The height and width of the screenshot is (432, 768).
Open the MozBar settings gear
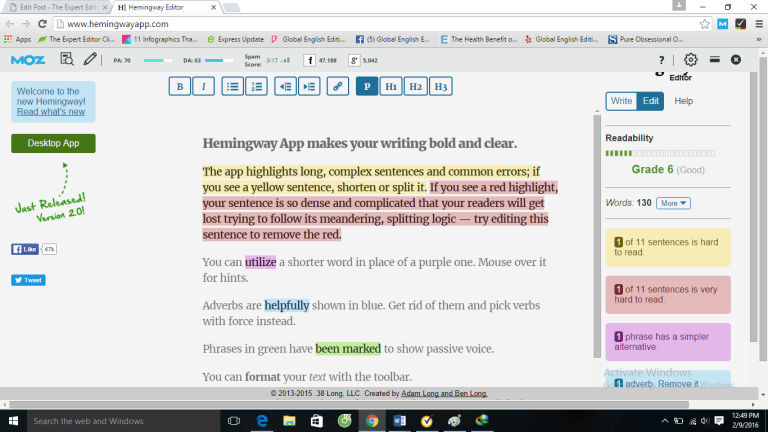691,60
